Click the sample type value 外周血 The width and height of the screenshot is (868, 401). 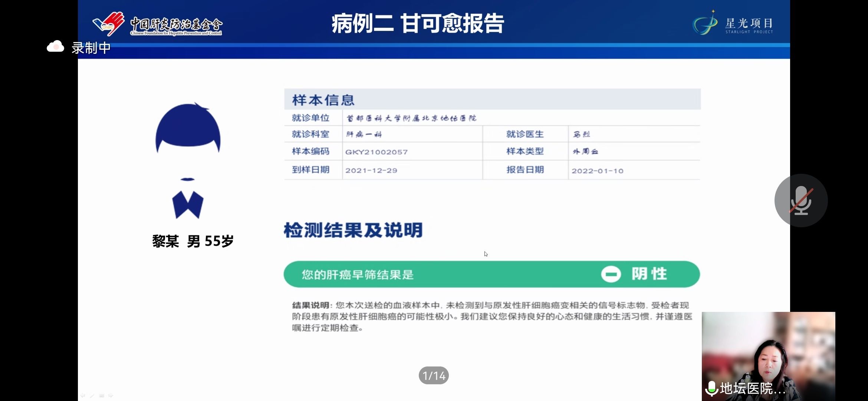(585, 151)
